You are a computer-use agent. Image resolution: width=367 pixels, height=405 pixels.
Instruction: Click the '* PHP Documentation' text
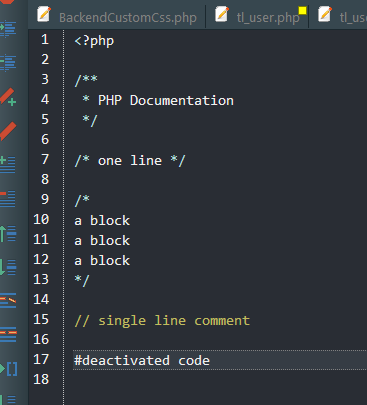158,100
